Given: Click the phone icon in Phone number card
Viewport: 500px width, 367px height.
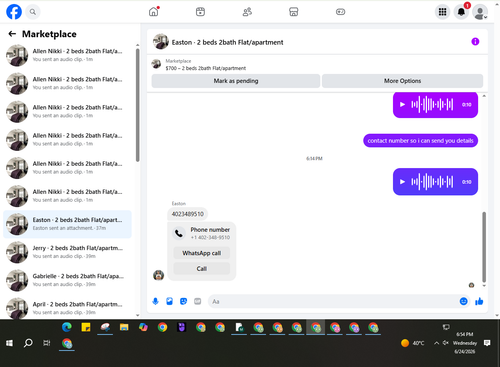Looking at the screenshot, I should 179,233.
